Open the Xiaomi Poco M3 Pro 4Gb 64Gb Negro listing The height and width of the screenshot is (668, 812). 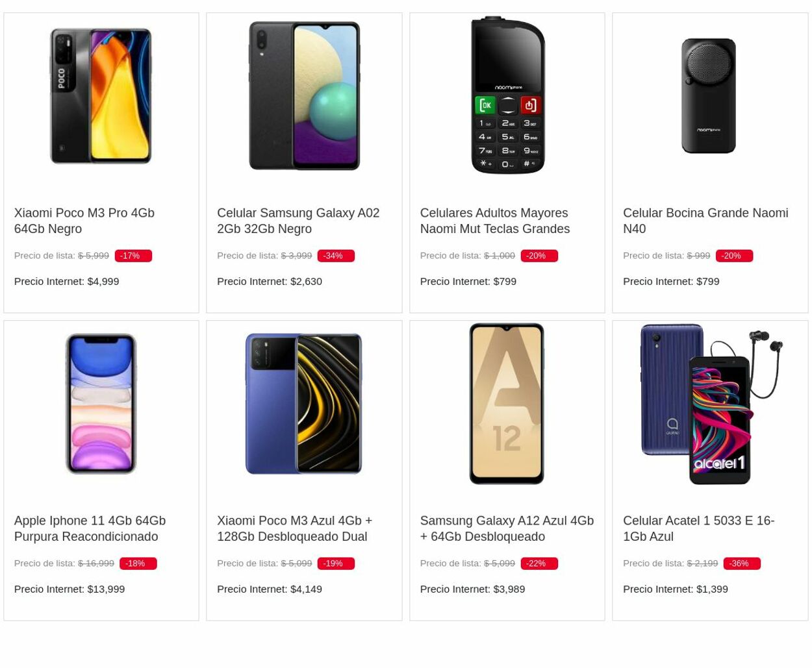(84, 221)
